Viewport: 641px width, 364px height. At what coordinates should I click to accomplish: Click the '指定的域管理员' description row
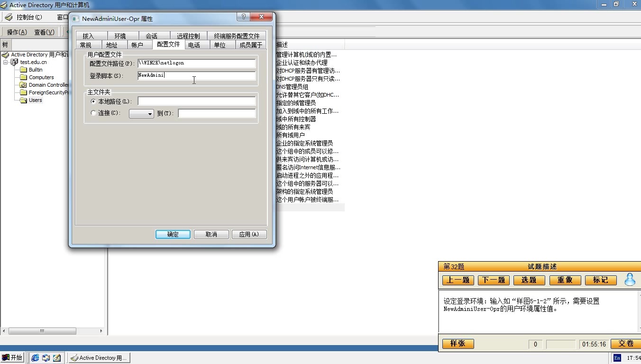coord(296,103)
